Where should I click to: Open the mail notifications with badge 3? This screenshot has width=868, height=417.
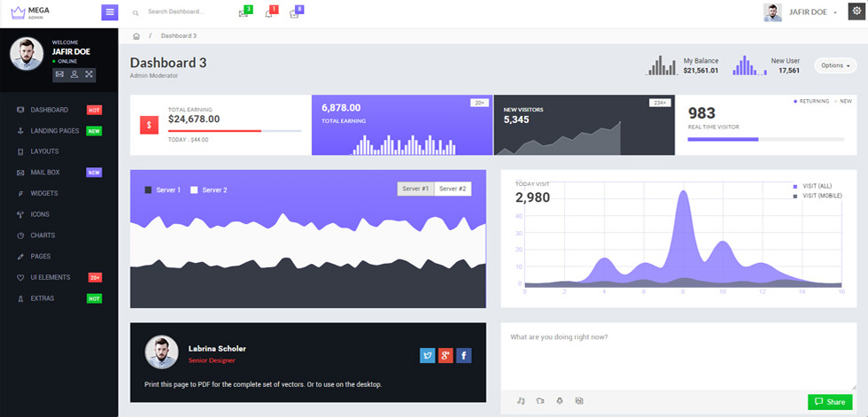click(x=245, y=12)
